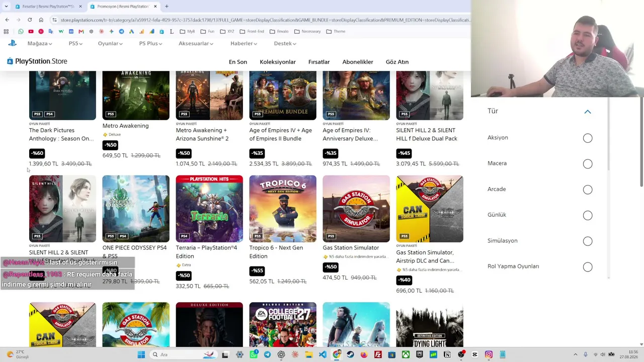Screen dimensions: 644x362
Task: Expand the Haberler dropdown menu
Action: click(x=244, y=43)
